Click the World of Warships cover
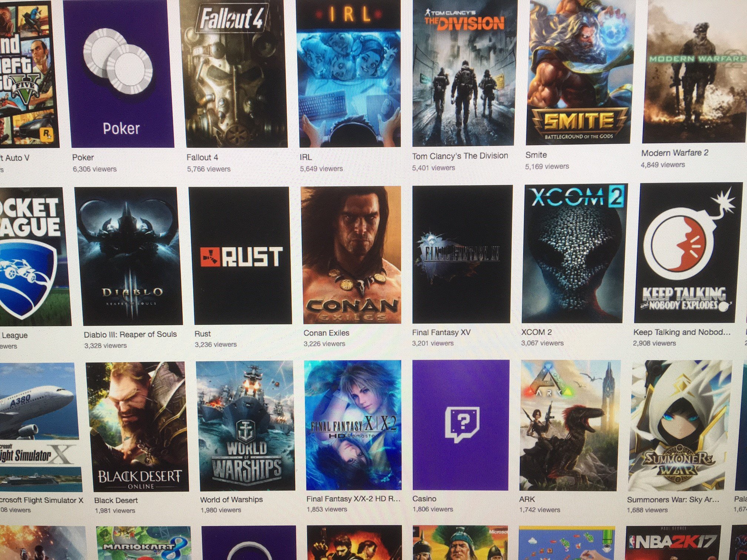This screenshot has height=560, width=747. coord(246,426)
